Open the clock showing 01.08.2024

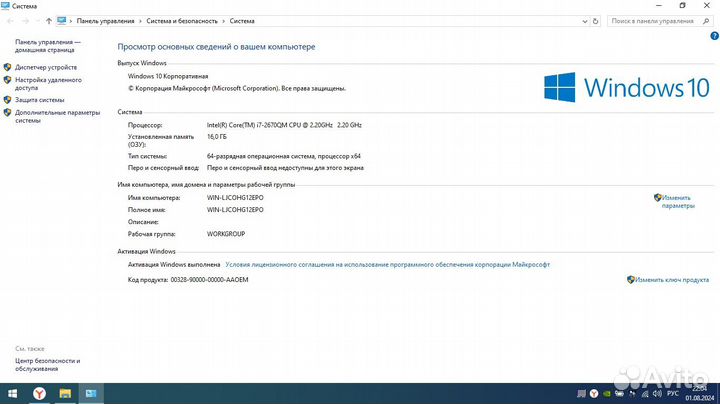[x=700, y=393]
